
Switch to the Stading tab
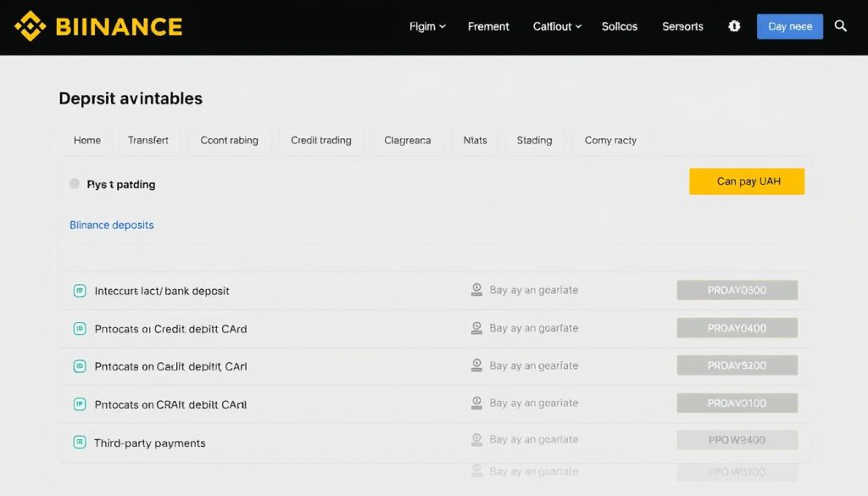click(534, 141)
